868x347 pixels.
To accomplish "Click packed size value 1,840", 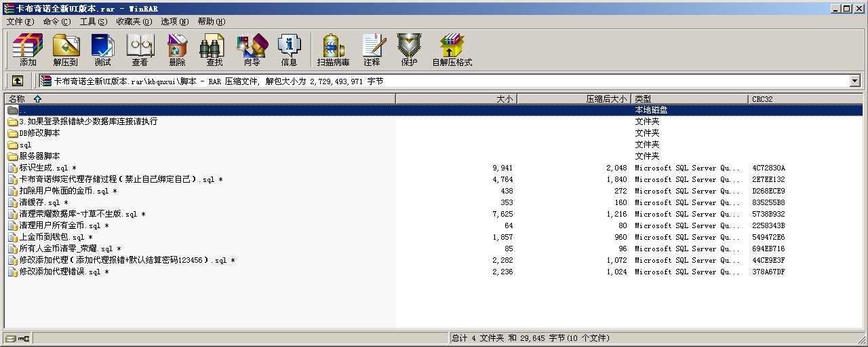I will coord(616,179).
